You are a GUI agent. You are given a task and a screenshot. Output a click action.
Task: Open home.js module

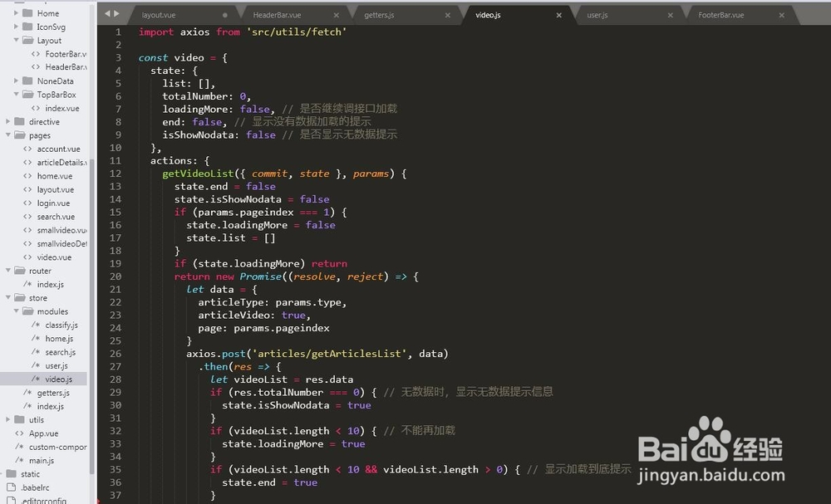(x=59, y=339)
